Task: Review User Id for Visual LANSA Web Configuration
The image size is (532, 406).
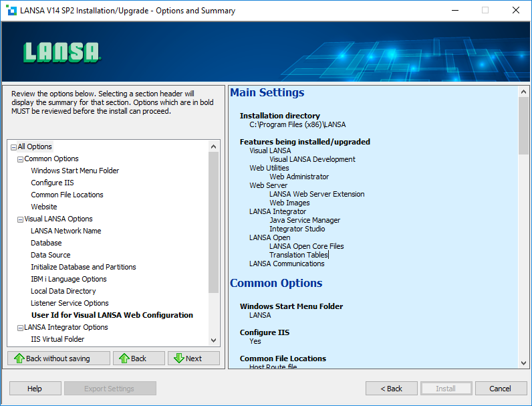Action: pos(112,315)
